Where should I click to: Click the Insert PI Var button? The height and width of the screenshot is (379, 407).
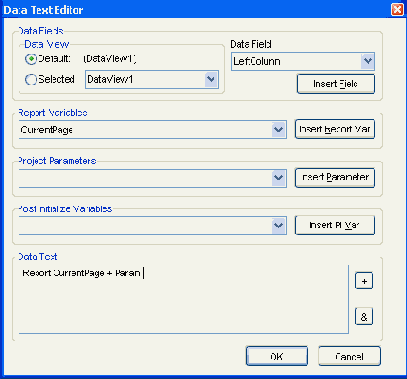coord(335,225)
